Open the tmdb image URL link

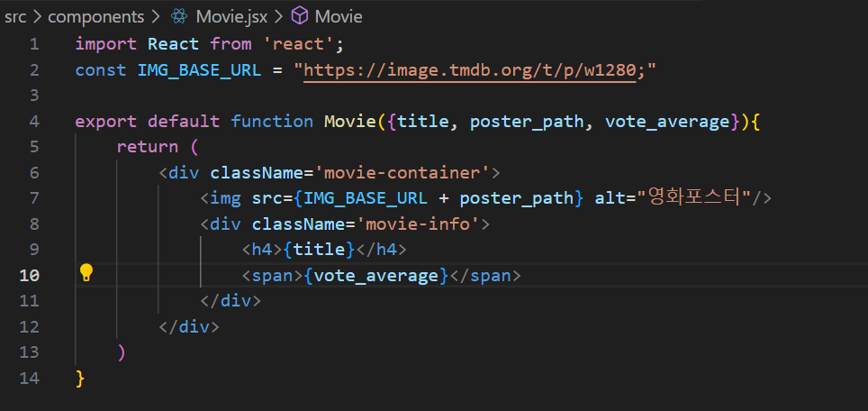[470, 70]
